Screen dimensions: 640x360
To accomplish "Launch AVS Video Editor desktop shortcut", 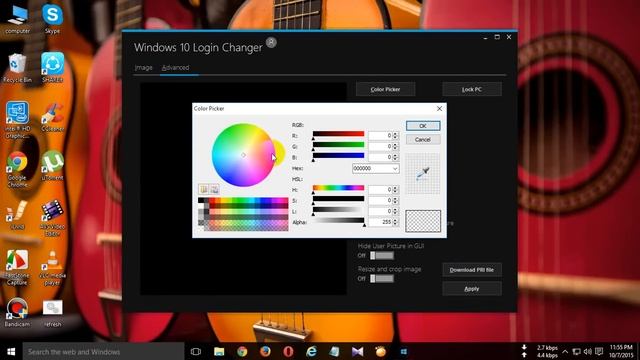I will pos(52,218).
